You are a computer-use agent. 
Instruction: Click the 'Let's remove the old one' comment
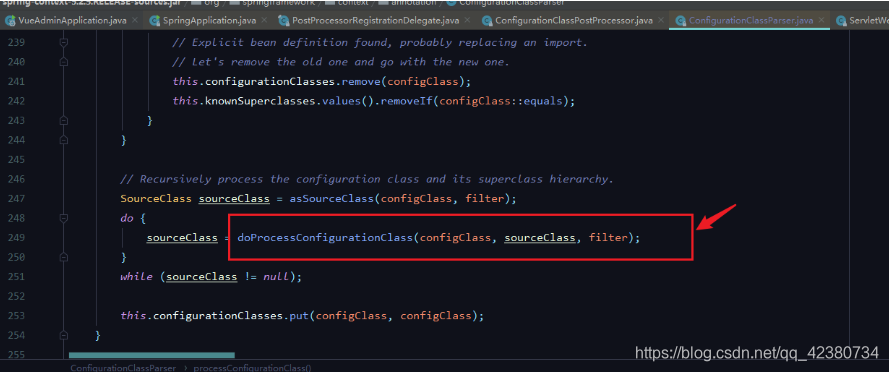341,62
